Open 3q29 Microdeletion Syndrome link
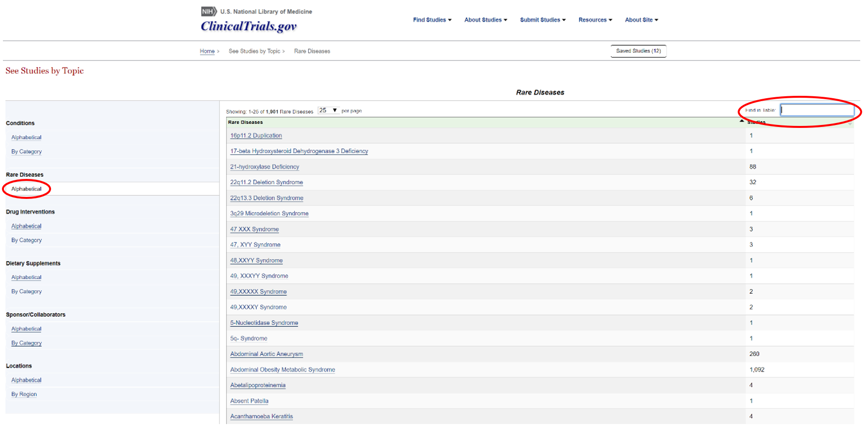 coord(269,213)
